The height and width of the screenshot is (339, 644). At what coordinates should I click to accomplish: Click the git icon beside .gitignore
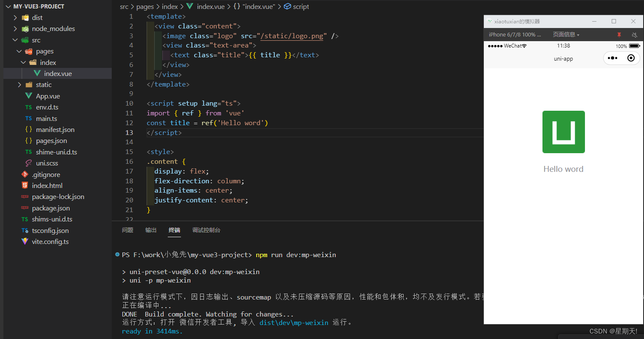coord(25,174)
